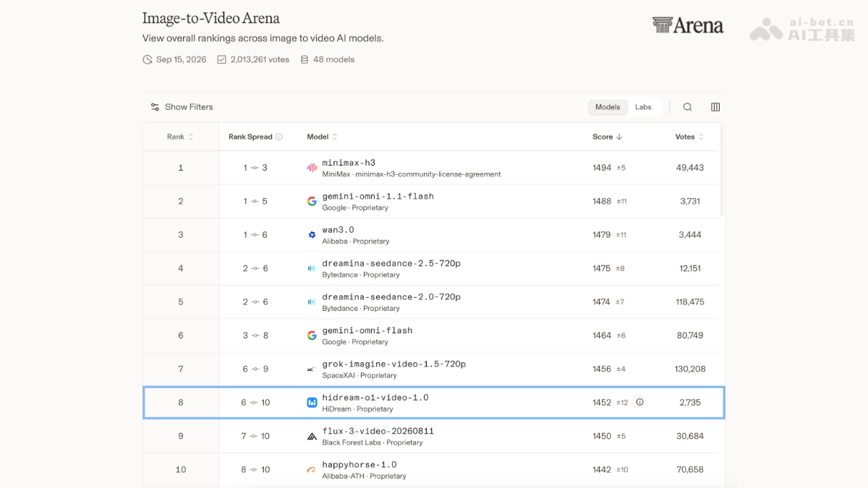This screenshot has height=488, width=868.
Task: Select flux-3-video-20260811 model name
Action: (x=378, y=431)
